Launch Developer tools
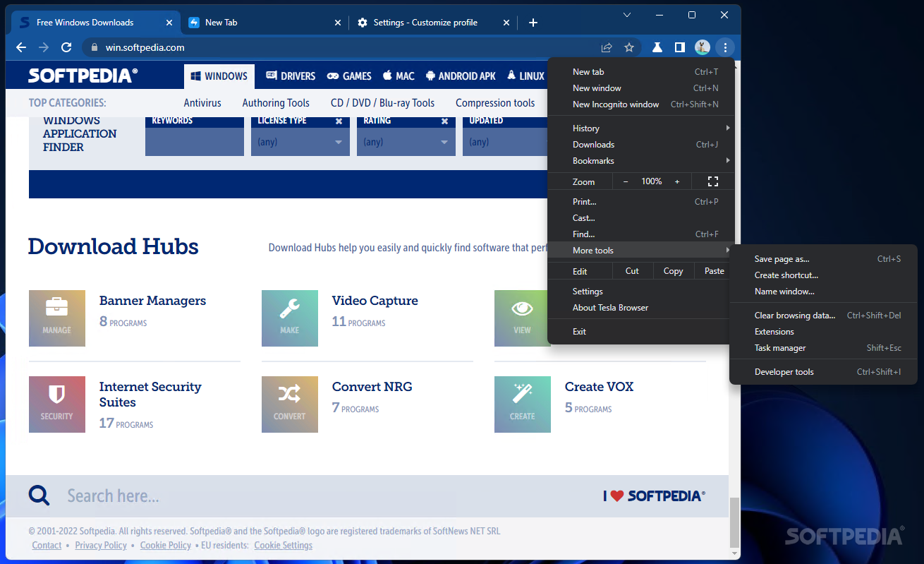 (823, 372)
